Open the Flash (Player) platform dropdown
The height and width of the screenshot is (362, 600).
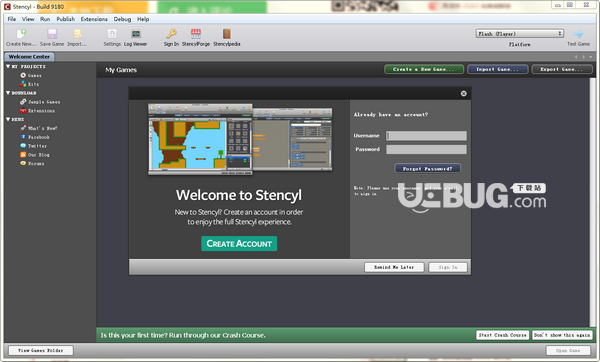coord(520,34)
